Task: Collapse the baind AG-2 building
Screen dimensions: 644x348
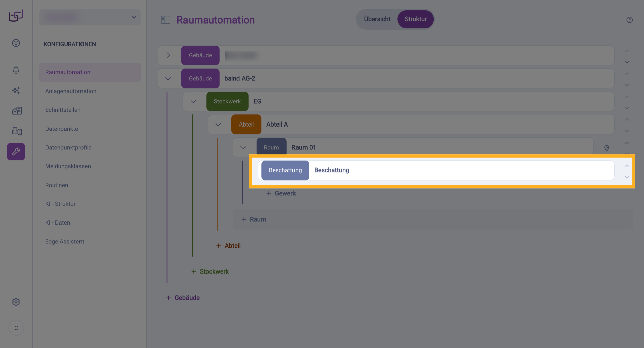Action: tap(168, 79)
